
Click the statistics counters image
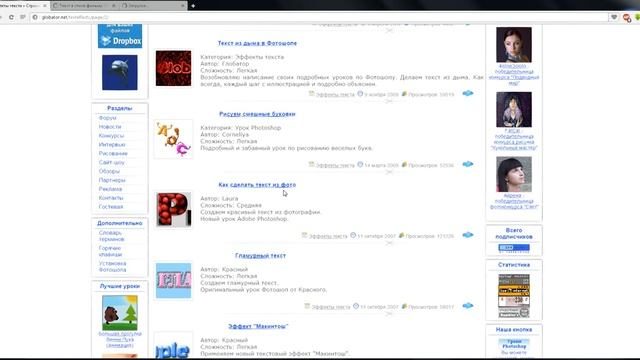514,296
